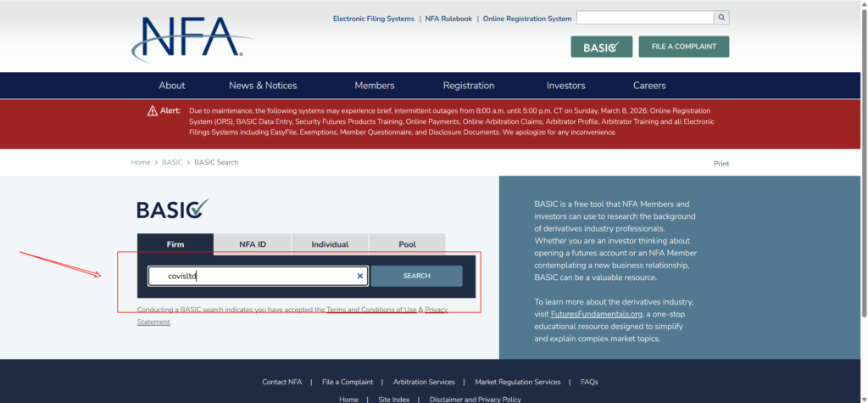The height and width of the screenshot is (403, 868).
Task: Click the firm name input field
Action: pyautogui.click(x=254, y=276)
